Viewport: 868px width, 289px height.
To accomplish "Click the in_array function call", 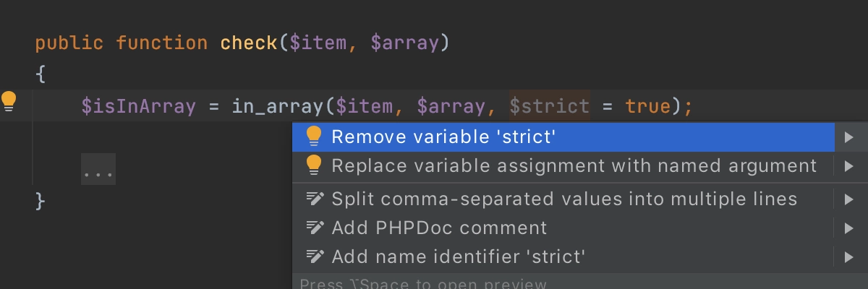I will [278, 107].
